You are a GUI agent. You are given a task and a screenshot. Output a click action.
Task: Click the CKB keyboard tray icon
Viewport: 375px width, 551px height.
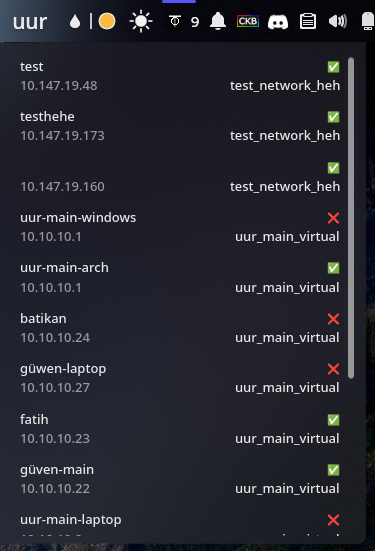pyautogui.click(x=248, y=21)
